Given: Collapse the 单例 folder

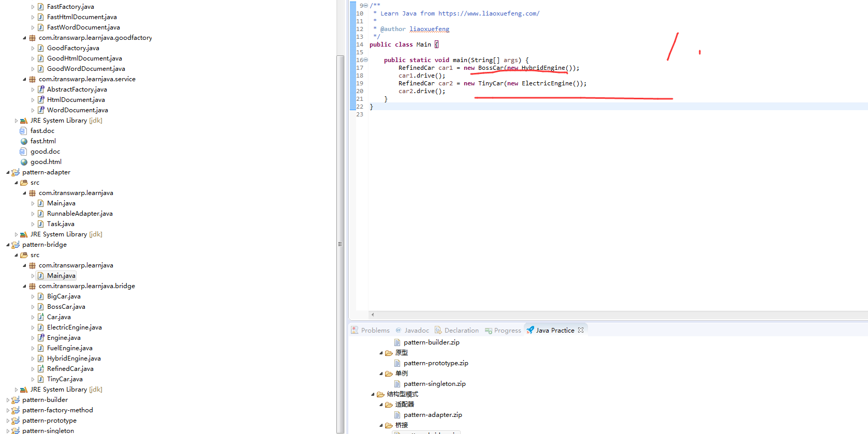Looking at the screenshot, I should point(381,373).
